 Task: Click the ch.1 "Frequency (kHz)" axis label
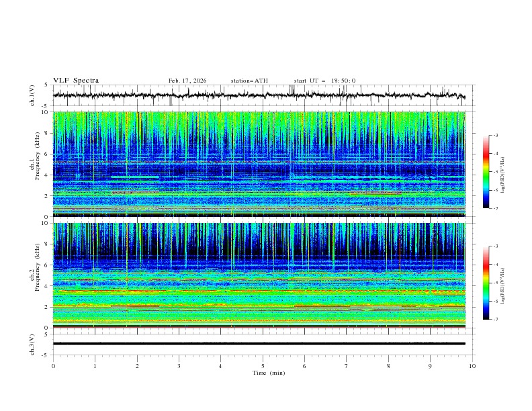(x=38, y=156)
